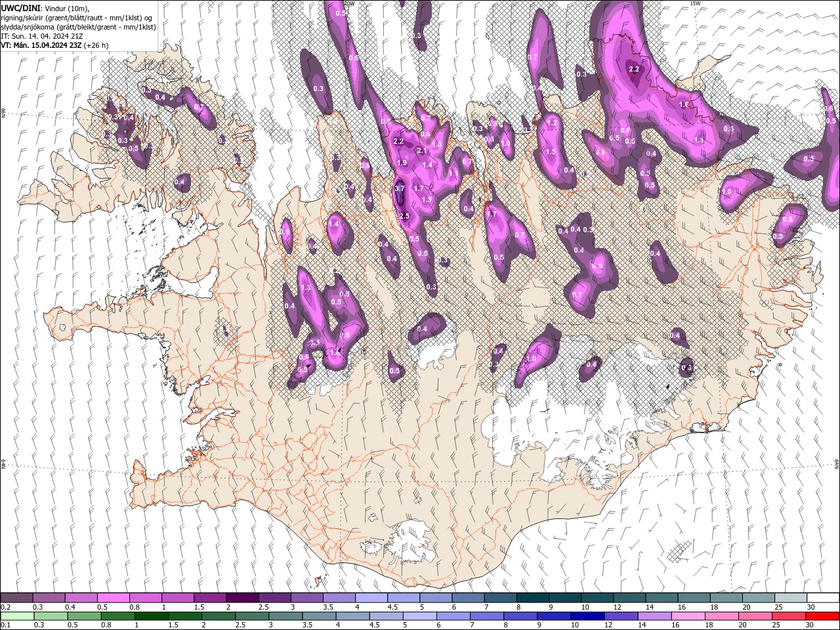
Task: Click the darkest purple 2–2.5 legend swatch
Action: (x=242, y=598)
